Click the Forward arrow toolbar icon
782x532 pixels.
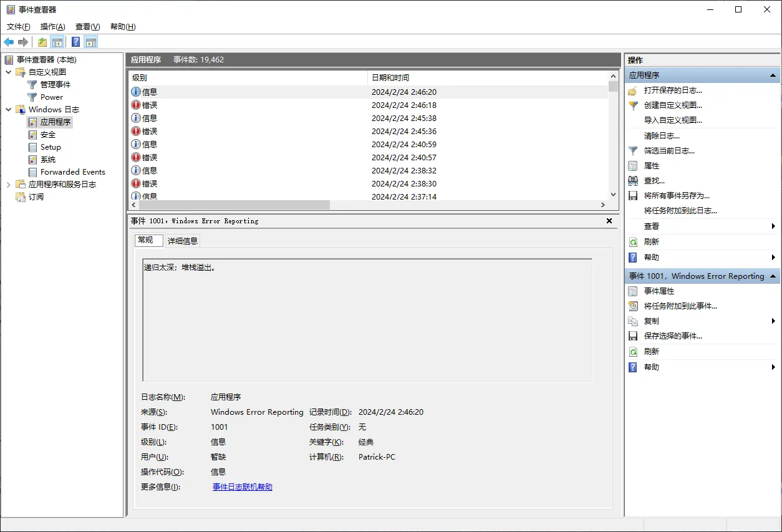(23, 42)
